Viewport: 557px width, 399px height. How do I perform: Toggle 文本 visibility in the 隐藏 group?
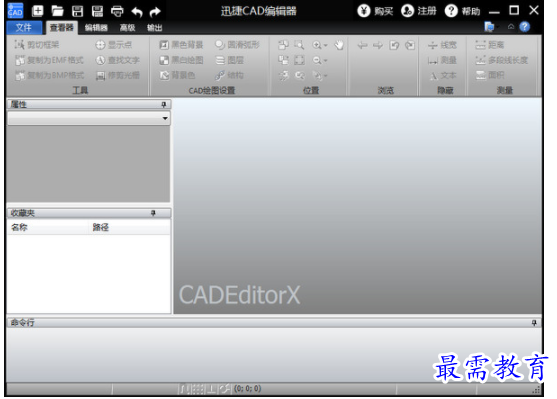[443, 76]
